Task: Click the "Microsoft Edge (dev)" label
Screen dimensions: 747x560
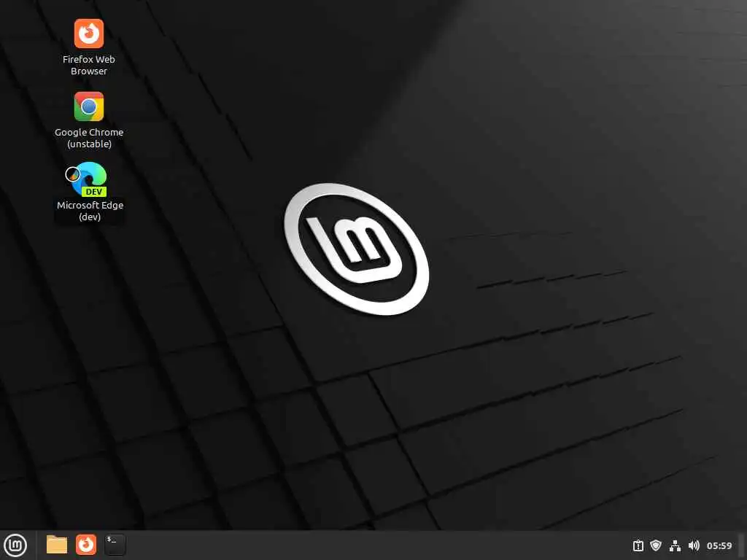Action: coord(90,211)
